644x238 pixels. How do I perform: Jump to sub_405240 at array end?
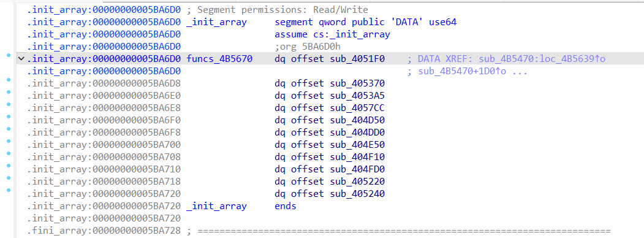(357, 193)
